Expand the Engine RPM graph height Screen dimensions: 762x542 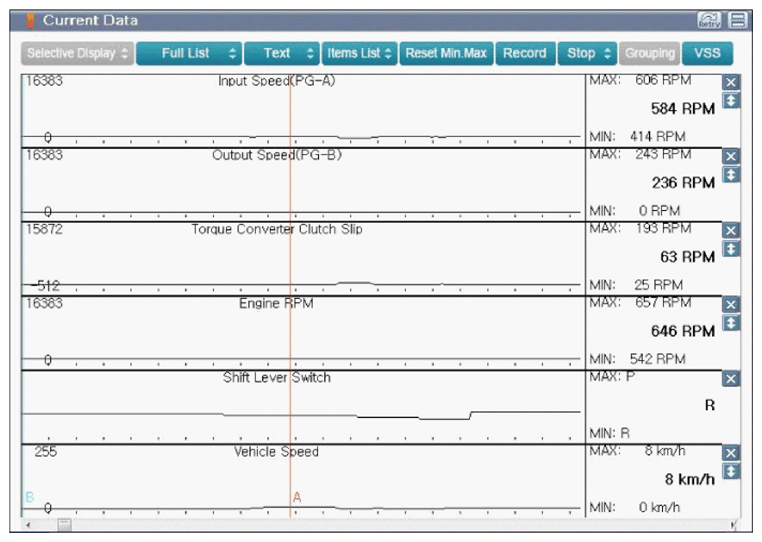[730, 323]
